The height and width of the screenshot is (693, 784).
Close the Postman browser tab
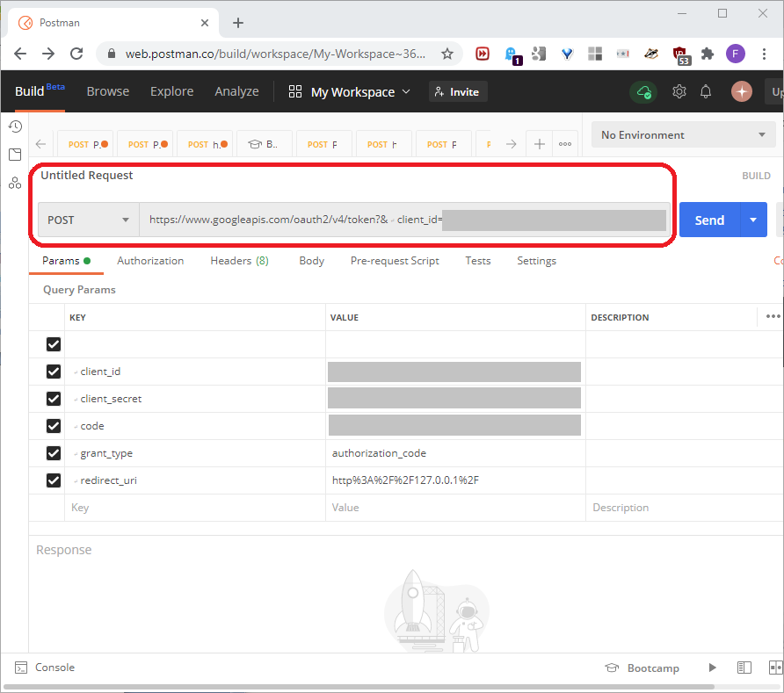click(x=205, y=23)
